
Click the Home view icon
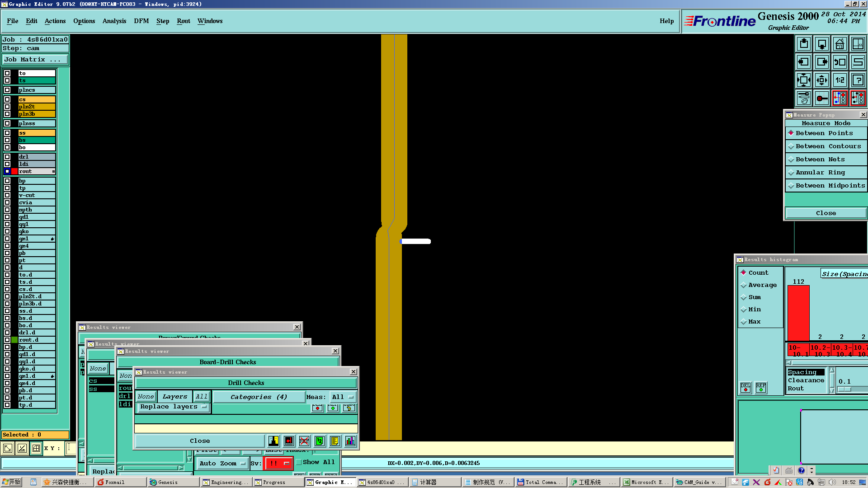click(840, 44)
